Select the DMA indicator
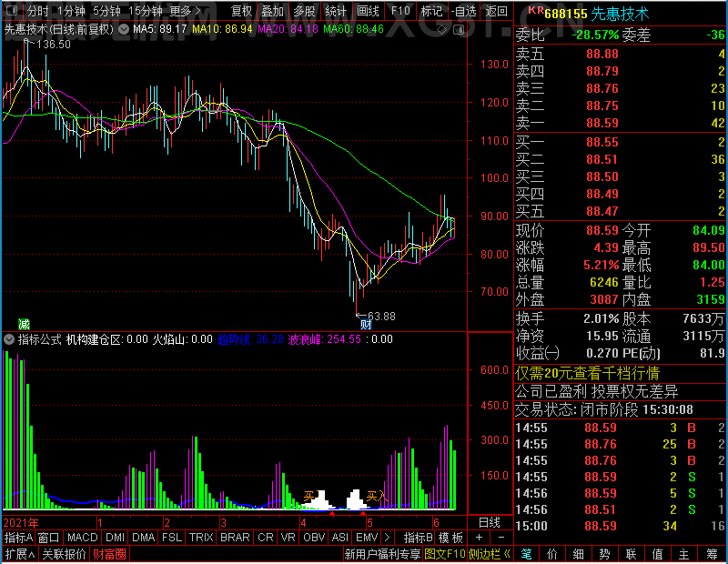The height and width of the screenshot is (564, 728). [143, 538]
